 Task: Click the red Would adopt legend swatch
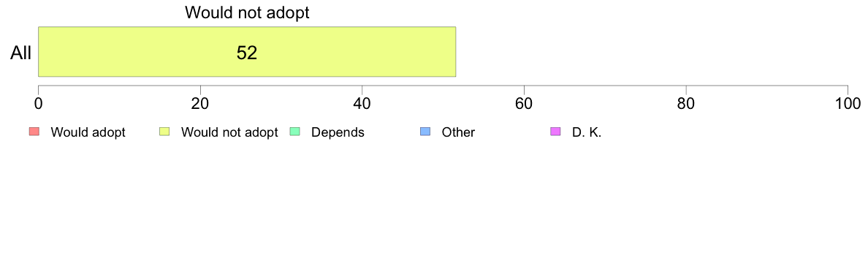34,132
